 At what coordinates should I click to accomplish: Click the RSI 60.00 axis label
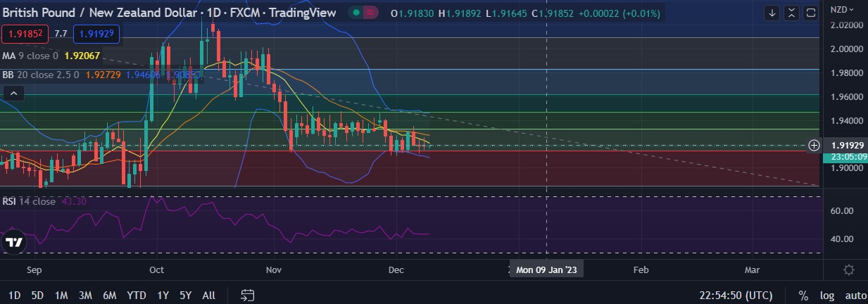[x=843, y=210]
